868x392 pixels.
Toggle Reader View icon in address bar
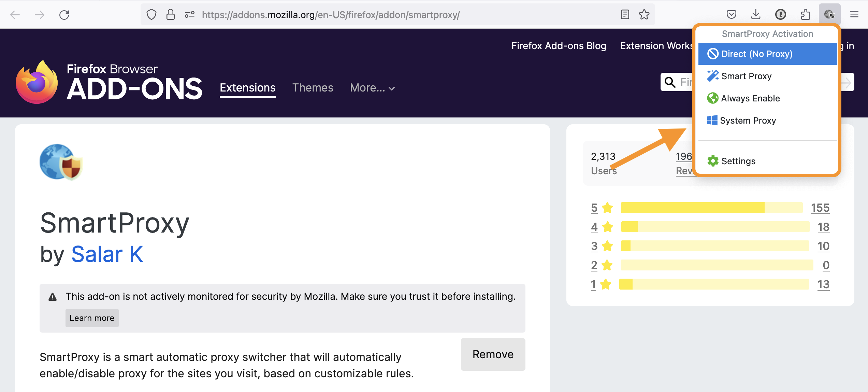(625, 14)
